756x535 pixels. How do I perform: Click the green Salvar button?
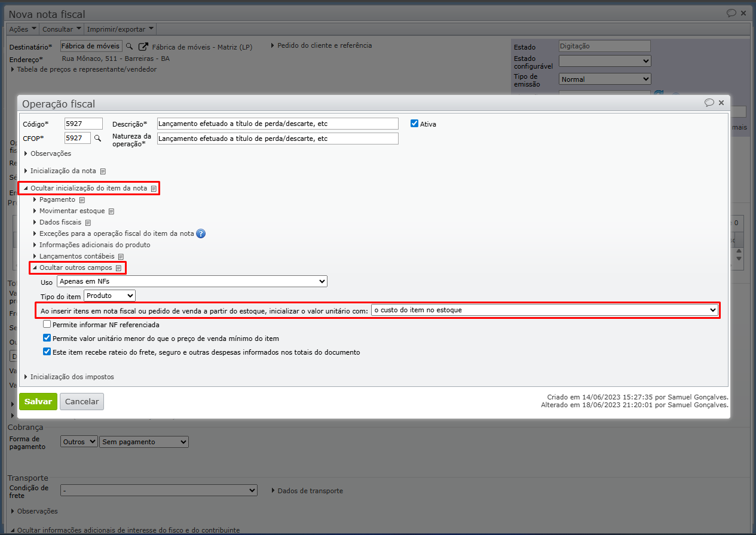(x=38, y=402)
